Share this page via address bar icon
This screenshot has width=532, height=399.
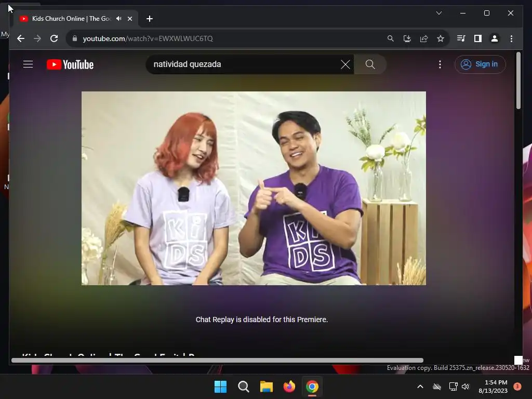pyautogui.click(x=424, y=38)
